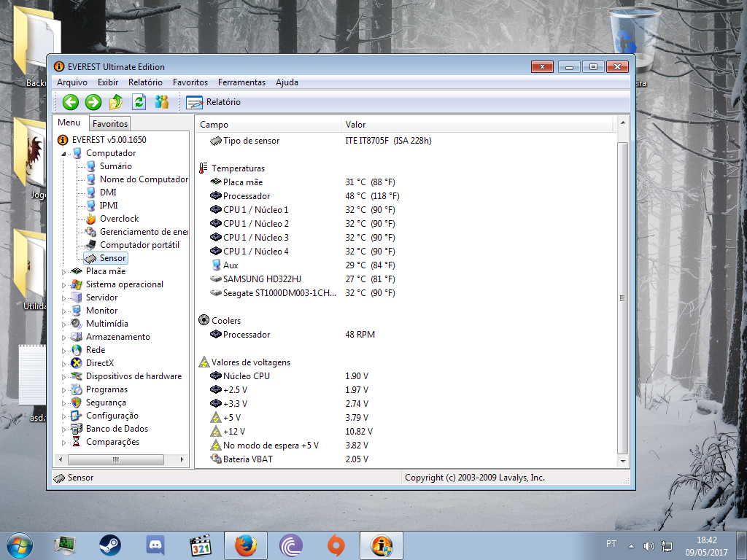Click the Up one level toolbar icon

tap(116, 102)
